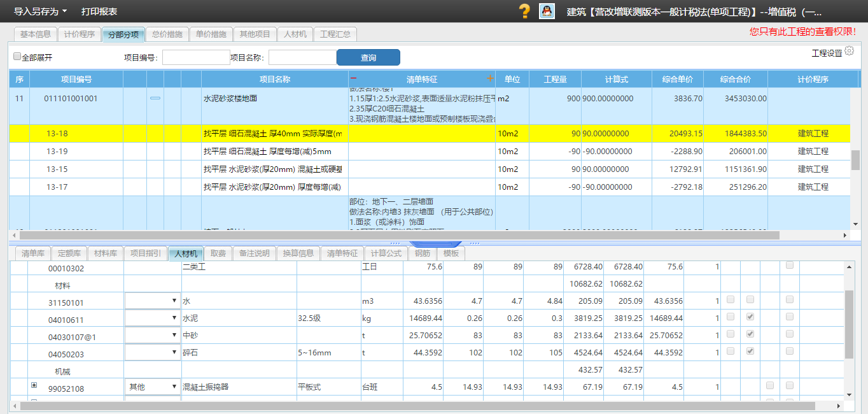Uncheck the checked box in 水泥 row
Image resolution: width=868 pixels, height=414 pixels.
click(750, 317)
